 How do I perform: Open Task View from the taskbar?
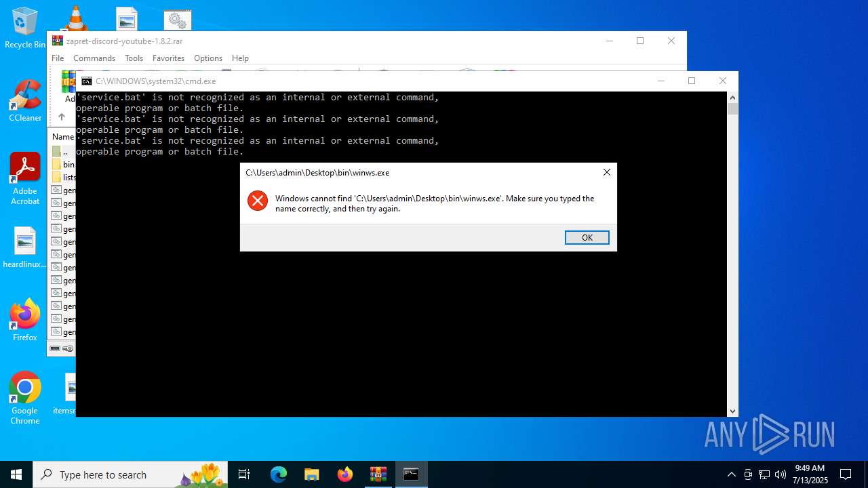pyautogui.click(x=244, y=474)
